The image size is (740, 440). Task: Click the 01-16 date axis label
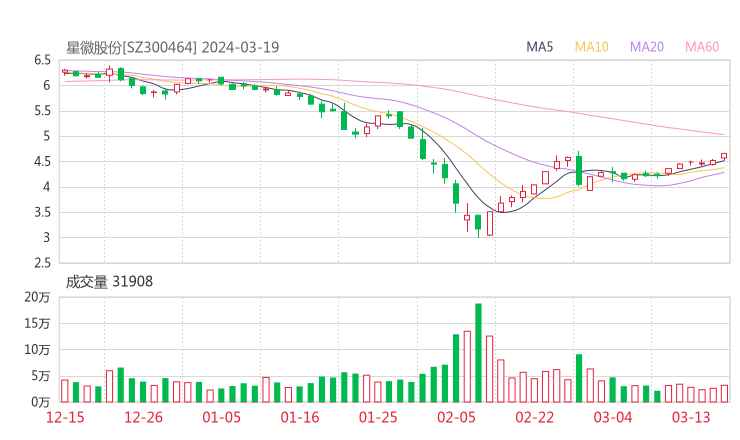[300, 417]
